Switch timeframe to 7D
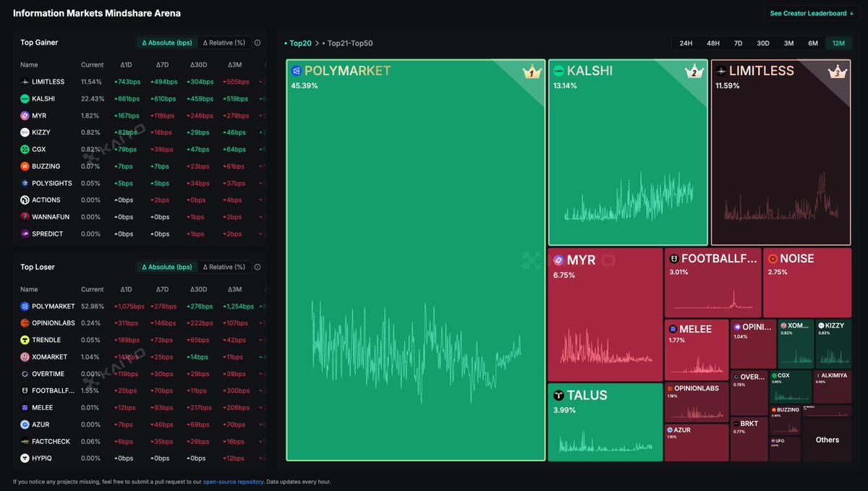Image resolution: width=868 pixels, height=491 pixels. [x=738, y=43]
